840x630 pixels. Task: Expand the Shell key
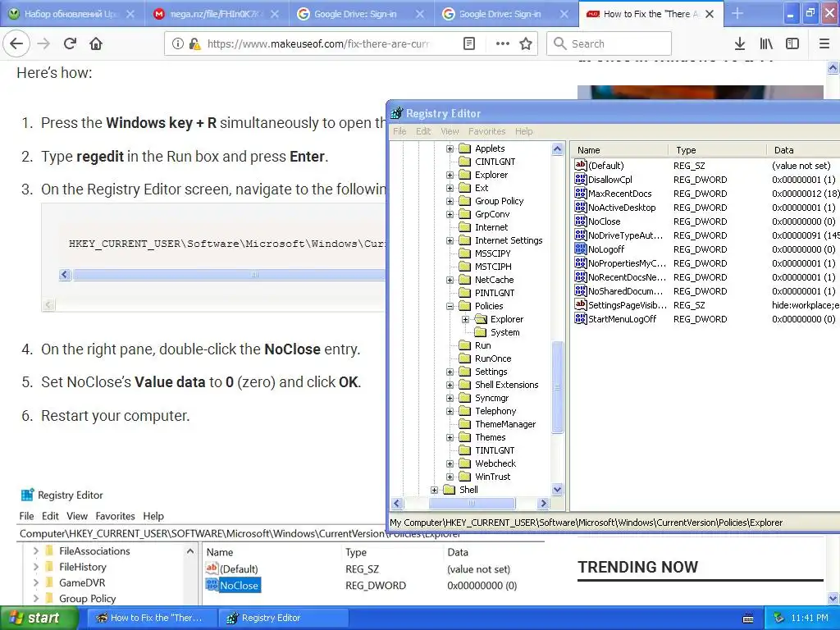435,490
